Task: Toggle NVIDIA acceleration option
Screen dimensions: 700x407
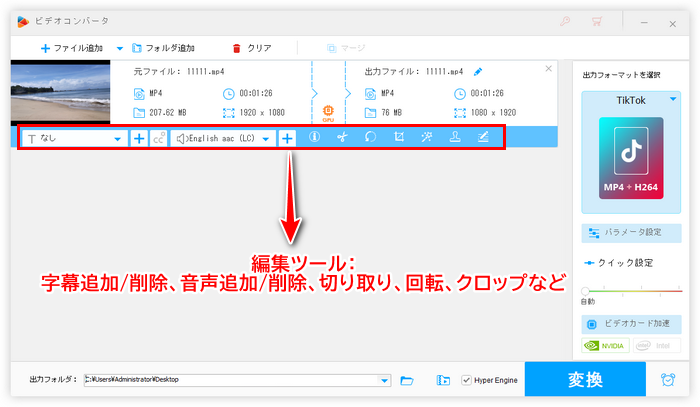Action: pos(605,345)
